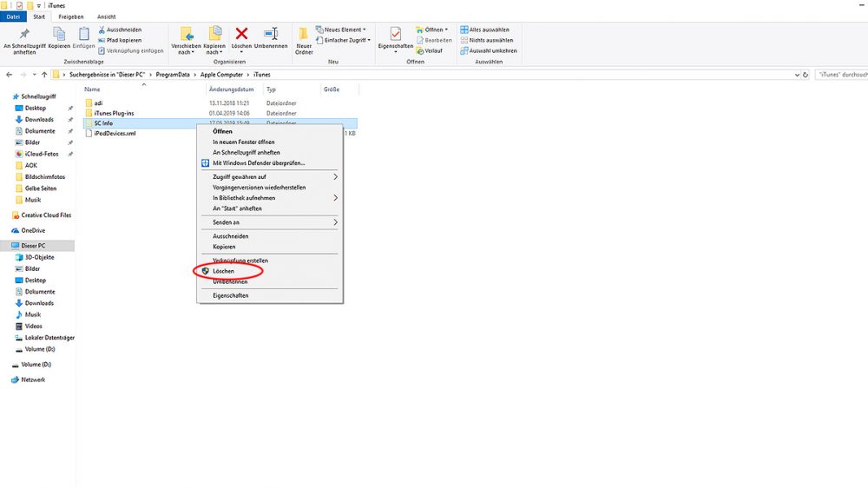Go back with the left arrow button
This screenshot has height=489, width=868.
[10, 75]
